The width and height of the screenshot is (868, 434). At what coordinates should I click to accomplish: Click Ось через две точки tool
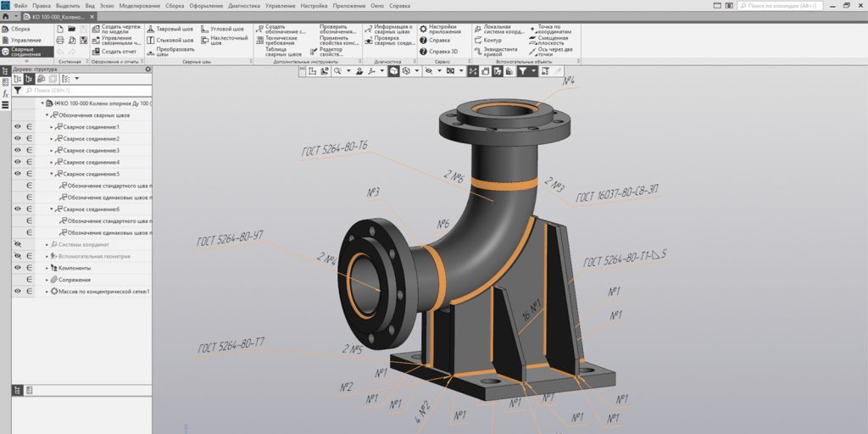[x=551, y=52]
